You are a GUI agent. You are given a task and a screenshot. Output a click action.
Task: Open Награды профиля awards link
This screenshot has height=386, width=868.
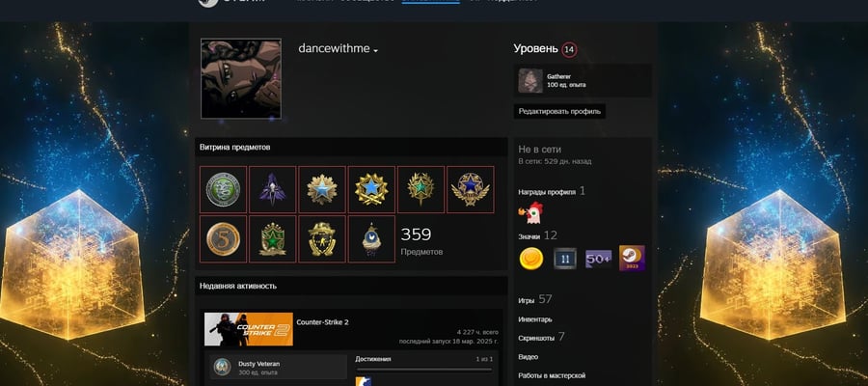coord(552,192)
